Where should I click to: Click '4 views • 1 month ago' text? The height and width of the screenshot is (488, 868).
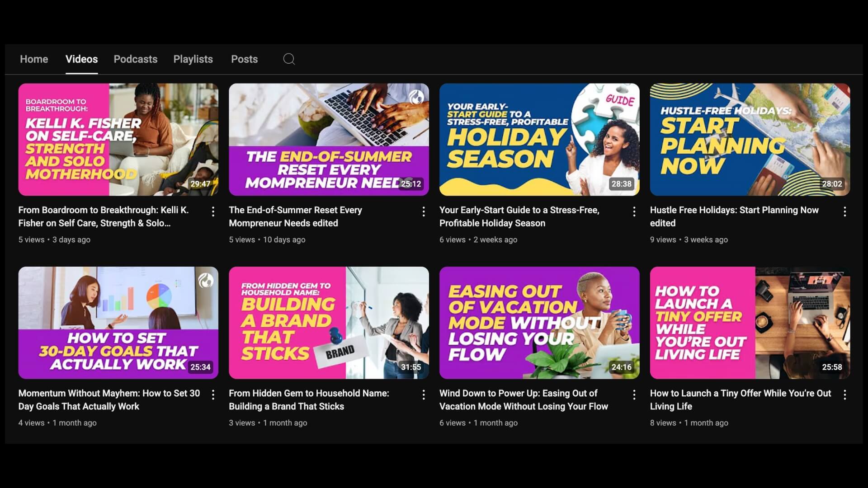pos(57,423)
